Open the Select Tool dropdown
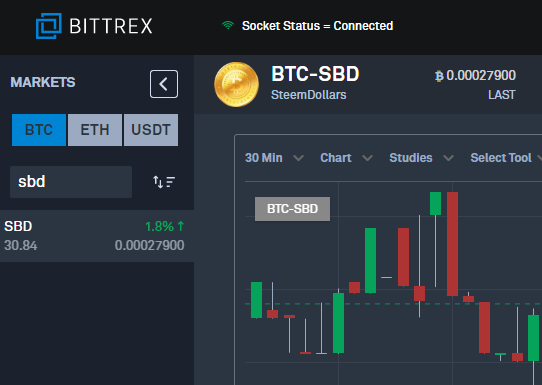The height and width of the screenshot is (385, 542). tap(506, 158)
